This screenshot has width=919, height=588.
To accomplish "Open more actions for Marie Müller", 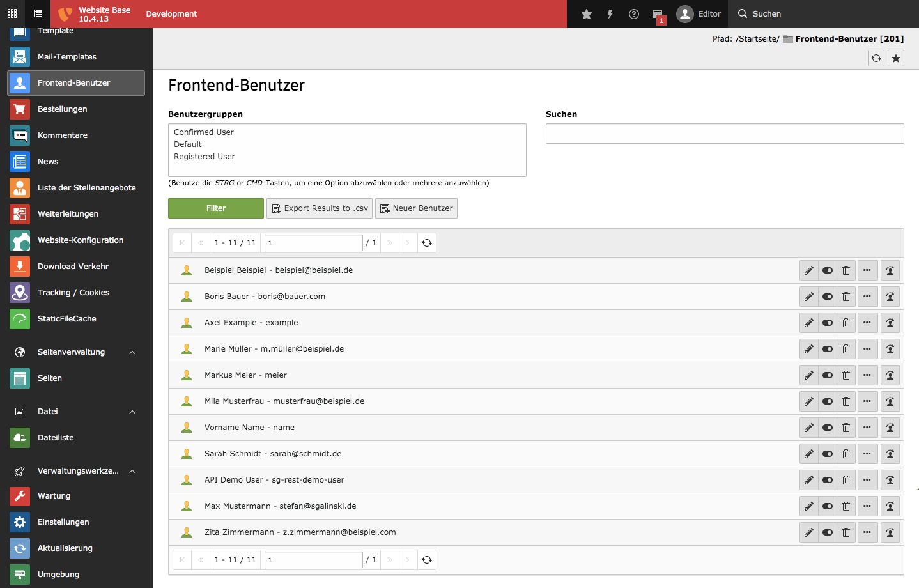I will pos(867,349).
